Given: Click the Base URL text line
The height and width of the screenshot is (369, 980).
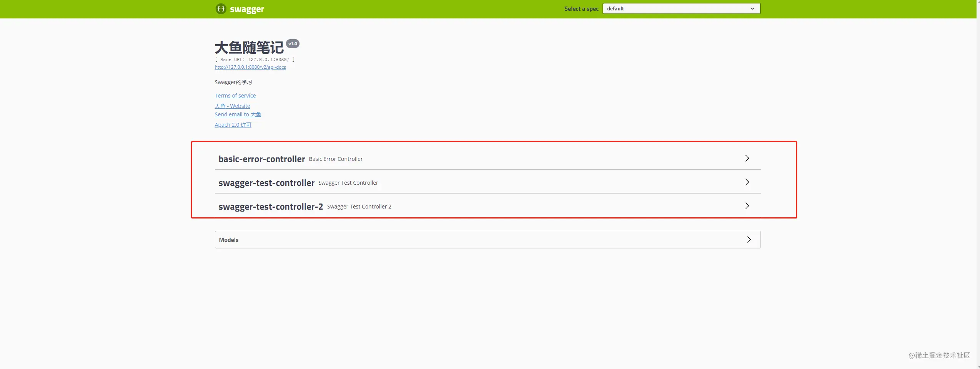Looking at the screenshot, I should pos(255,60).
